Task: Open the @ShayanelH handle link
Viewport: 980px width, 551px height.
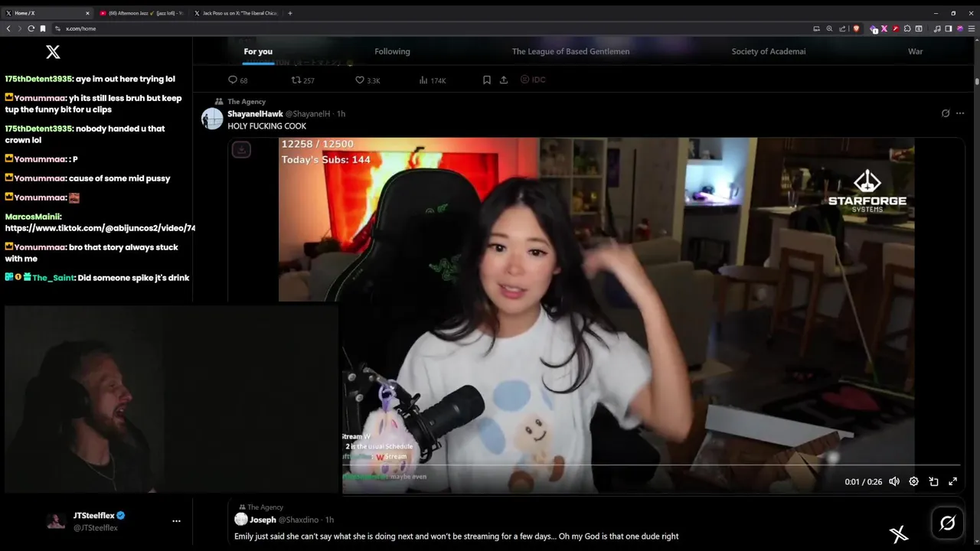Action: click(309, 113)
